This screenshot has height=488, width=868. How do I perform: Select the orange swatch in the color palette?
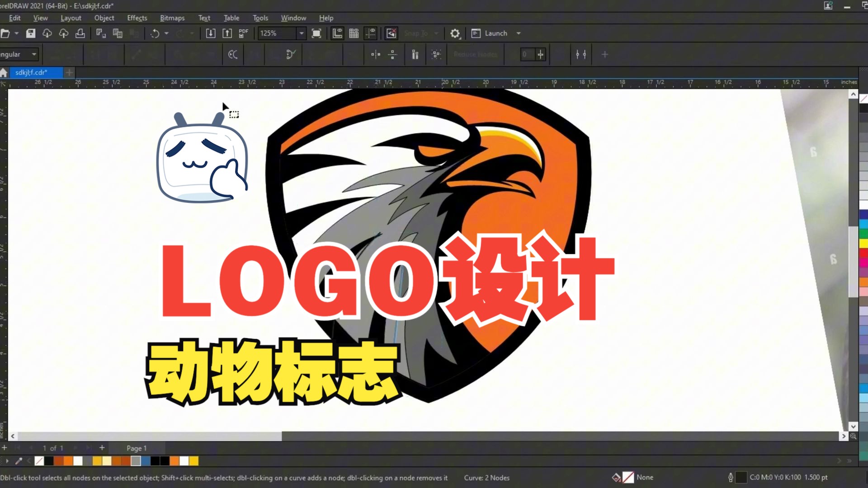tap(69, 460)
